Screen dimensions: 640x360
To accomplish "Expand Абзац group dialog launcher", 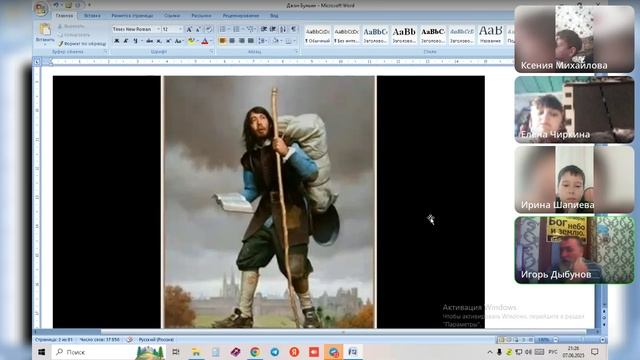I will point(297,52).
